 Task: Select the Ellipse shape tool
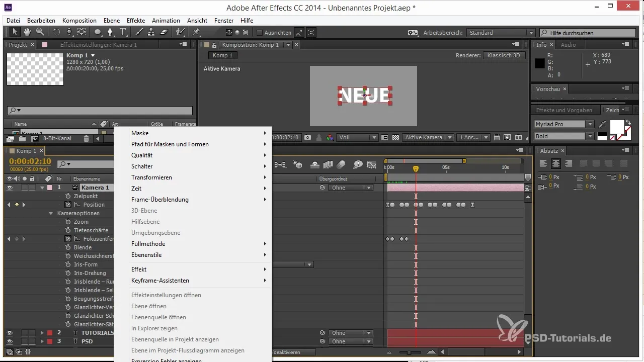[x=98, y=32]
